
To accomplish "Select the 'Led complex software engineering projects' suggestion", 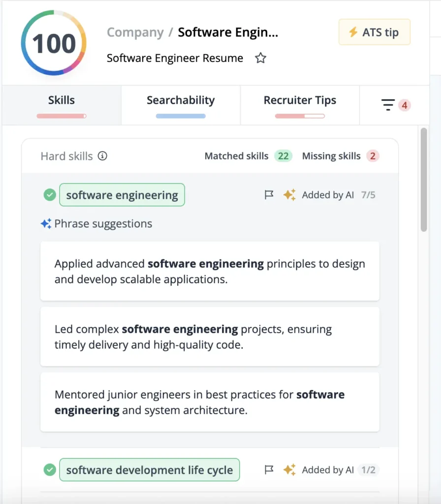I will (210, 337).
